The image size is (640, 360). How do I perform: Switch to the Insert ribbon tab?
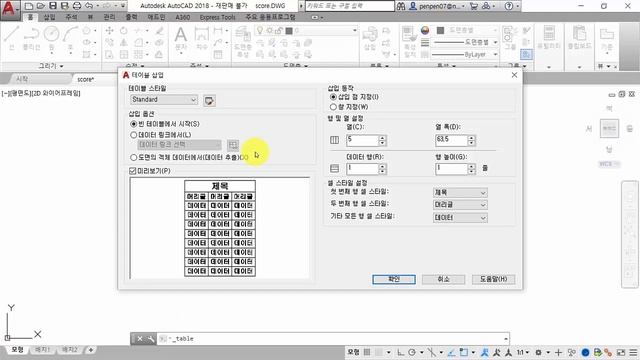click(49, 17)
